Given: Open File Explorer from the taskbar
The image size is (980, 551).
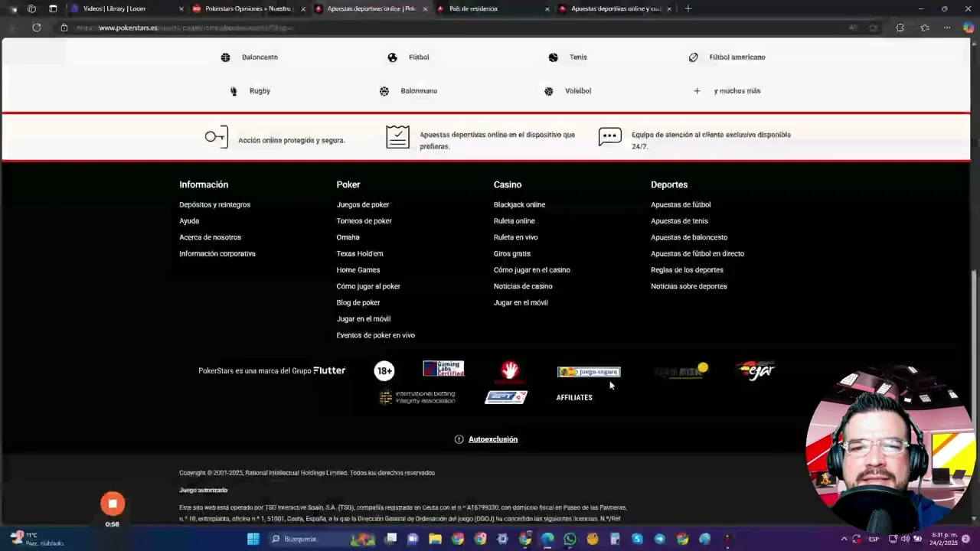Looking at the screenshot, I should (x=435, y=539).
